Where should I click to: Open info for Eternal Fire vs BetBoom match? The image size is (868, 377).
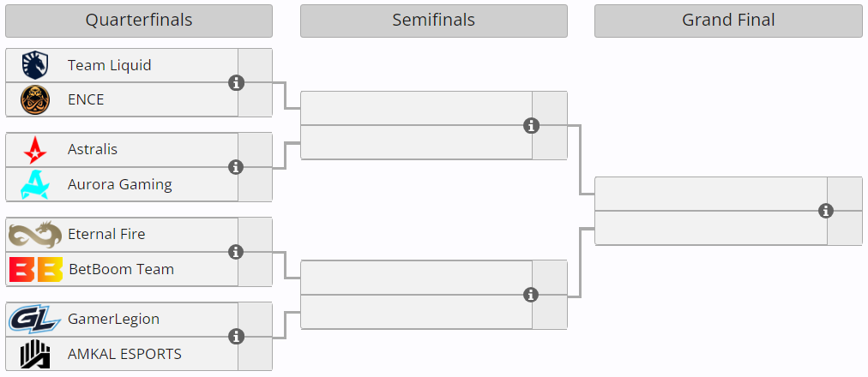237,252
